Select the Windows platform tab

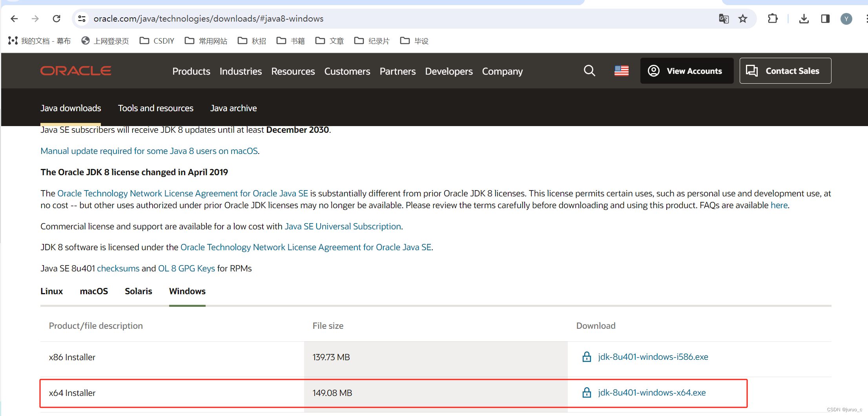(x=187, y=291)
